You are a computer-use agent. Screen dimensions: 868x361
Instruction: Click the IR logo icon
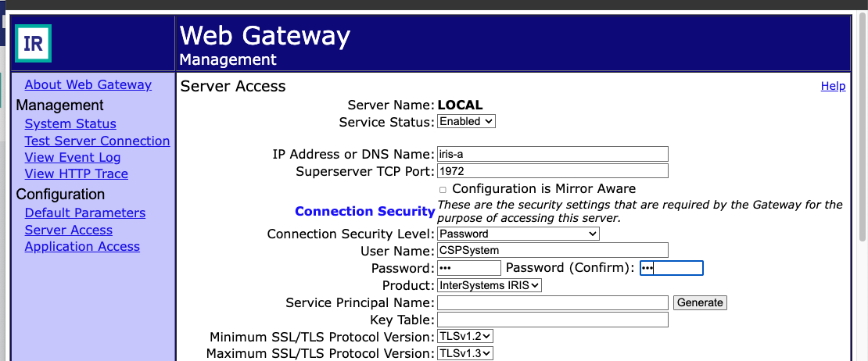click(34, 43)
